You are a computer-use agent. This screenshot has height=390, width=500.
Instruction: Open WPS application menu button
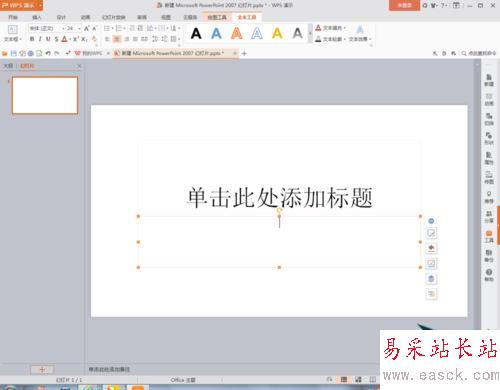[21, 5]
